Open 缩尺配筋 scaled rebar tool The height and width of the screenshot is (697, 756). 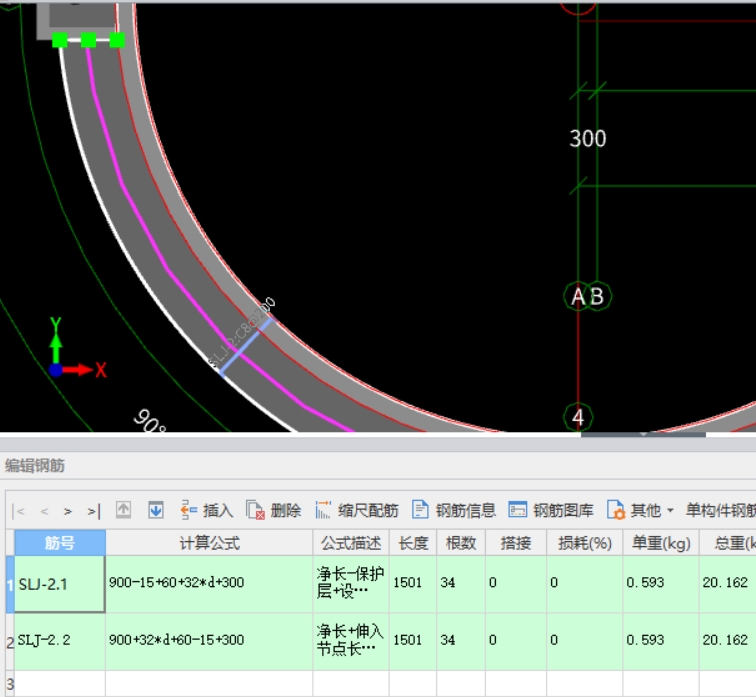pyautogui.click(x=357, y=510)
